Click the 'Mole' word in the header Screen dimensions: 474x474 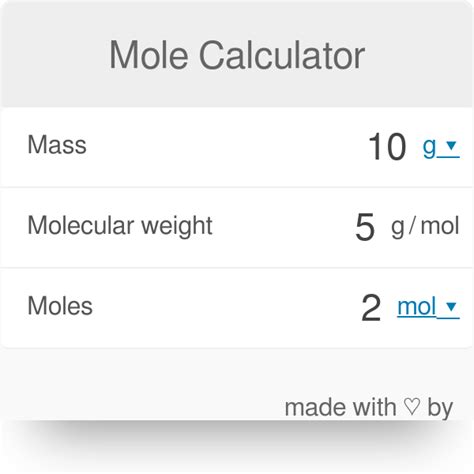[x=149, y=55]
